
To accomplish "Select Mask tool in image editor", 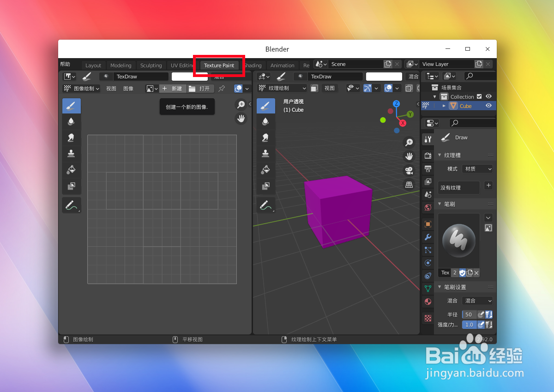I will tap(72, 186).
